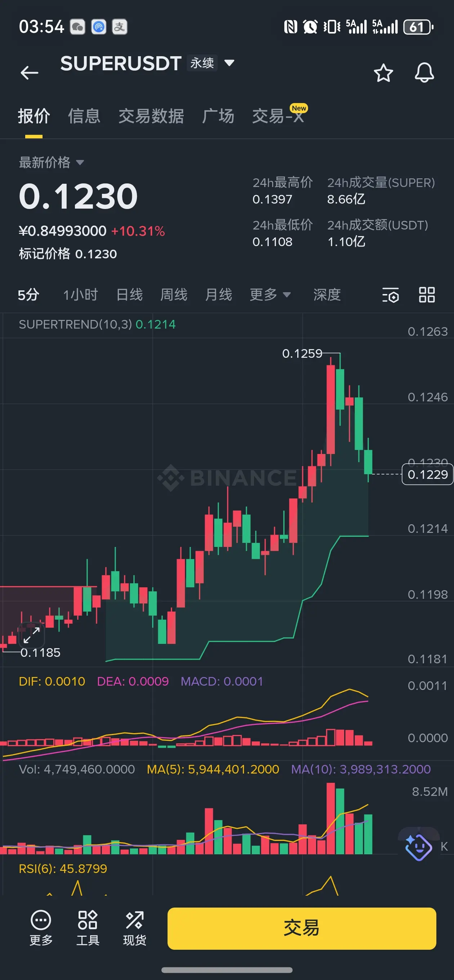Tap the K label beside the assistant
This screenshot has height=980, width=454.
coord(444,847)
